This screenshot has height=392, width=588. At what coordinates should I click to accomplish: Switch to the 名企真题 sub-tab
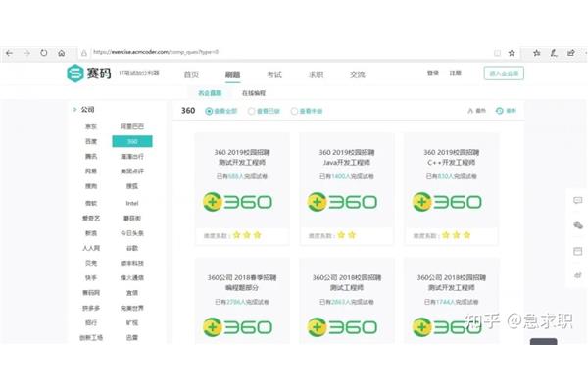210,93
